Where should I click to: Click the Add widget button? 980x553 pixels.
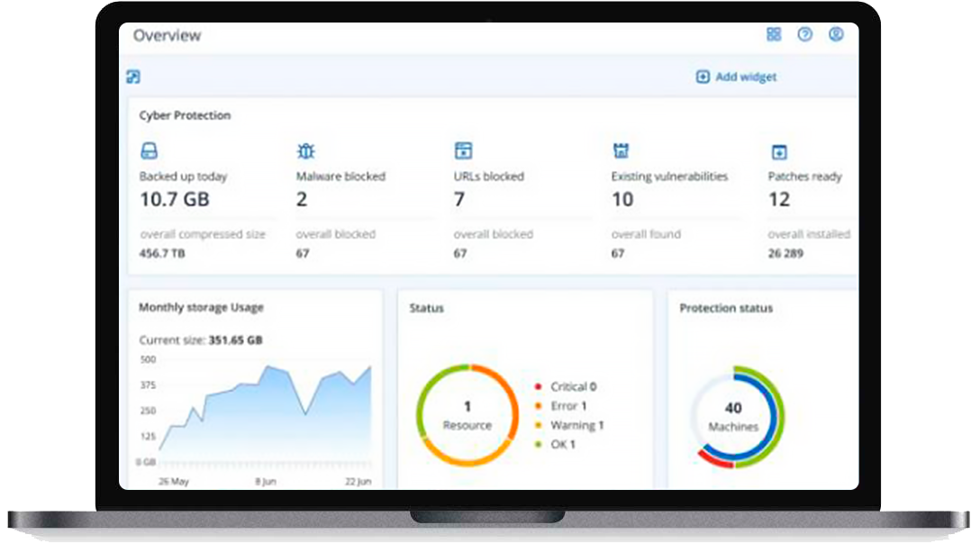tap(736, 77)
